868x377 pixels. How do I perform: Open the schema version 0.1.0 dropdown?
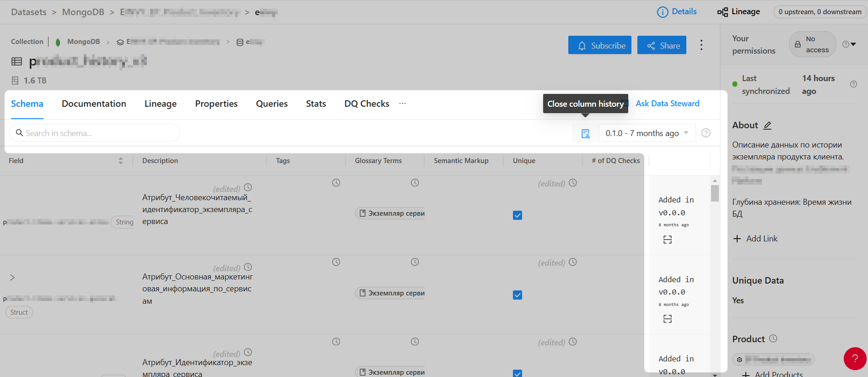(x=647, y=133)
